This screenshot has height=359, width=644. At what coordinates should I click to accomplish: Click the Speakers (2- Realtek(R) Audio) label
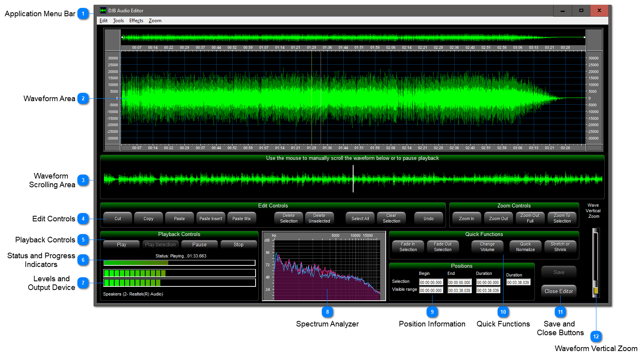tap(133, 294)
